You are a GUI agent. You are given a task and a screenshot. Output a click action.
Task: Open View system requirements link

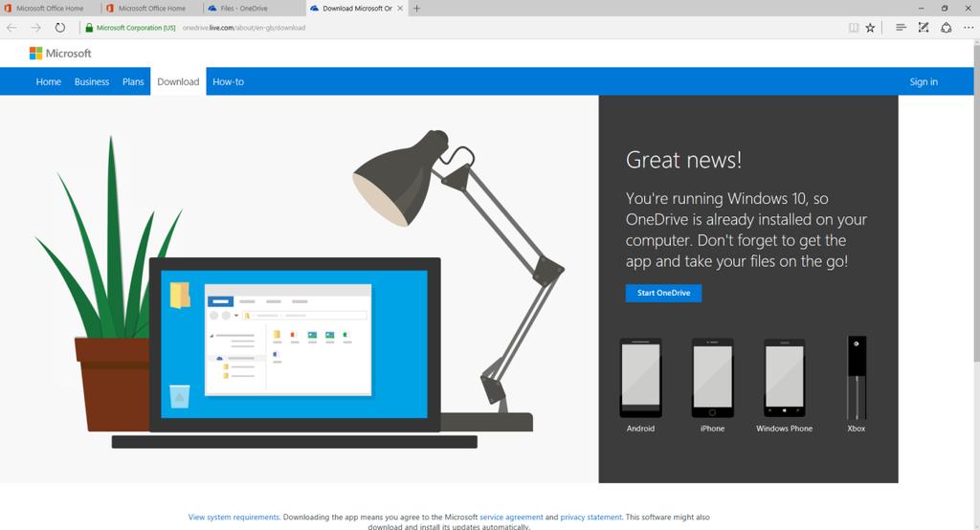234,517
